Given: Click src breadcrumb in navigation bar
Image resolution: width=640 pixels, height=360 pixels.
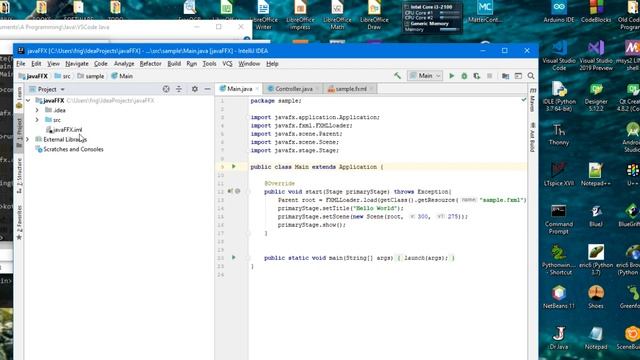Looking at the screenshot, I should pyautogui.click(x=62, y=76).
